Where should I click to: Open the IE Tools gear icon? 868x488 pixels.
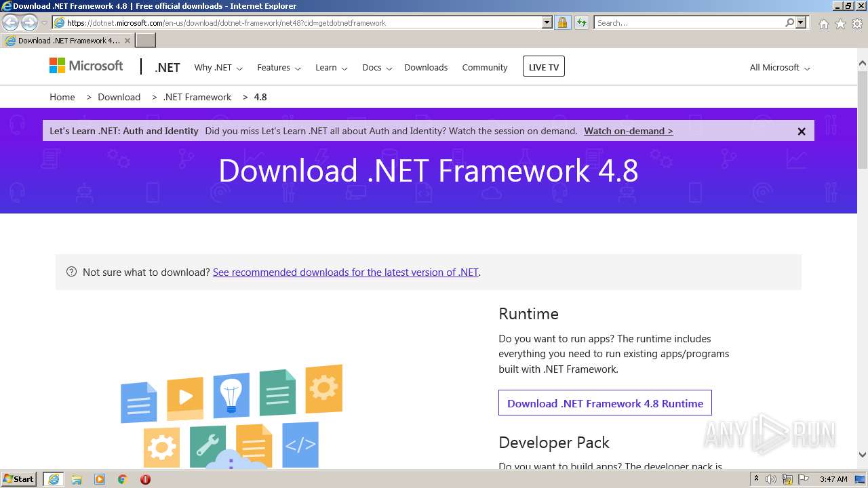(x=857, y=24)
